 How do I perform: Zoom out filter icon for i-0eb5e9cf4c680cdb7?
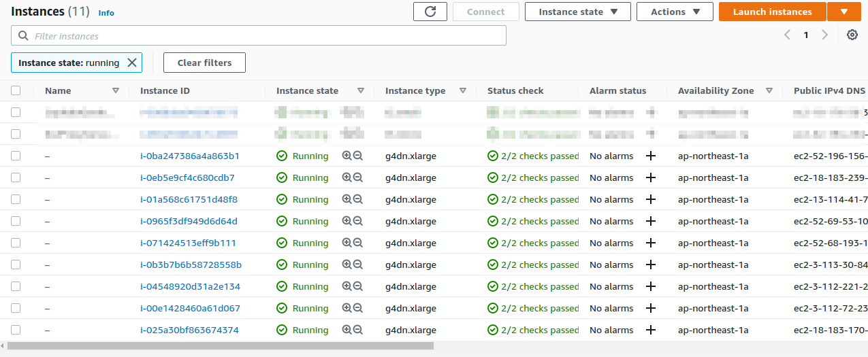358,177
